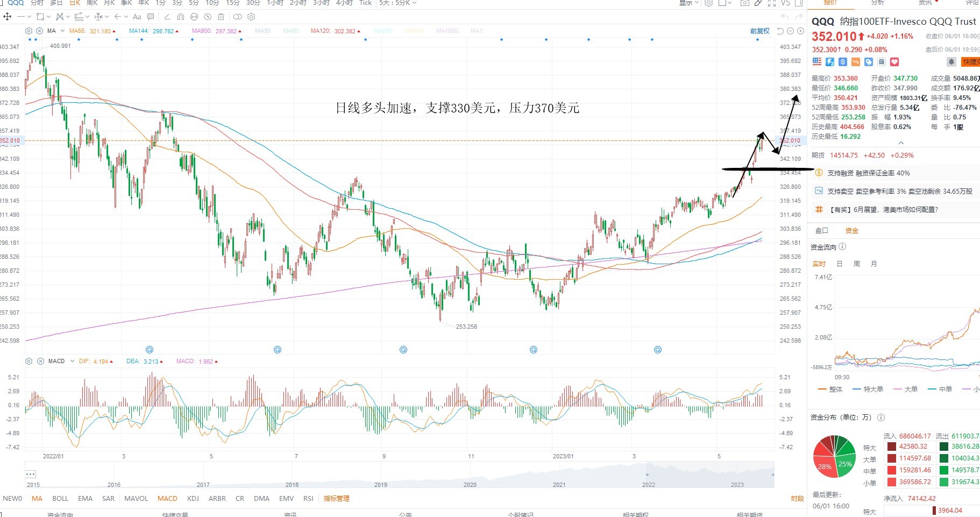Image resolution: width=980 pixels, height=517 pixels.
Task: Toggle the MA144 line legend
Action: pyautogui.click(x=154, y=31)
